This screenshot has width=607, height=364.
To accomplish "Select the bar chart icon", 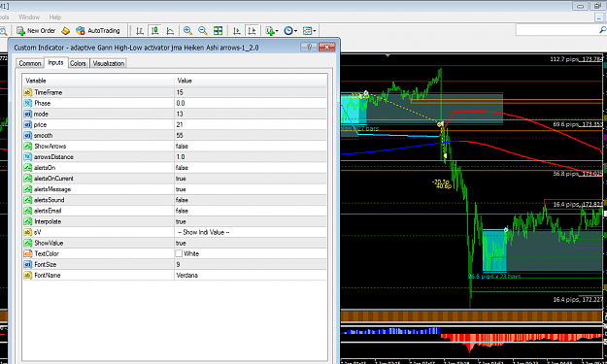I will (x=140, y=30).
